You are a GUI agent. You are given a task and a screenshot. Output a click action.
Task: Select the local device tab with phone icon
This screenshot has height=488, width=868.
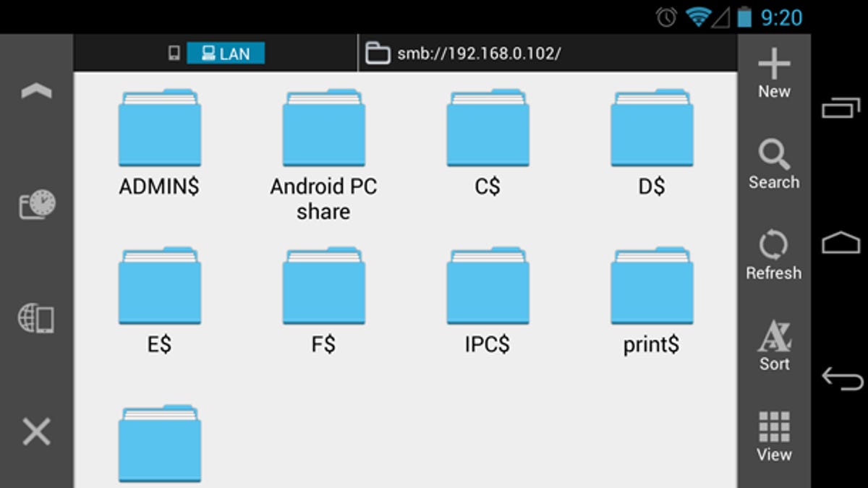pyautogui.click(x=174, y=53)
